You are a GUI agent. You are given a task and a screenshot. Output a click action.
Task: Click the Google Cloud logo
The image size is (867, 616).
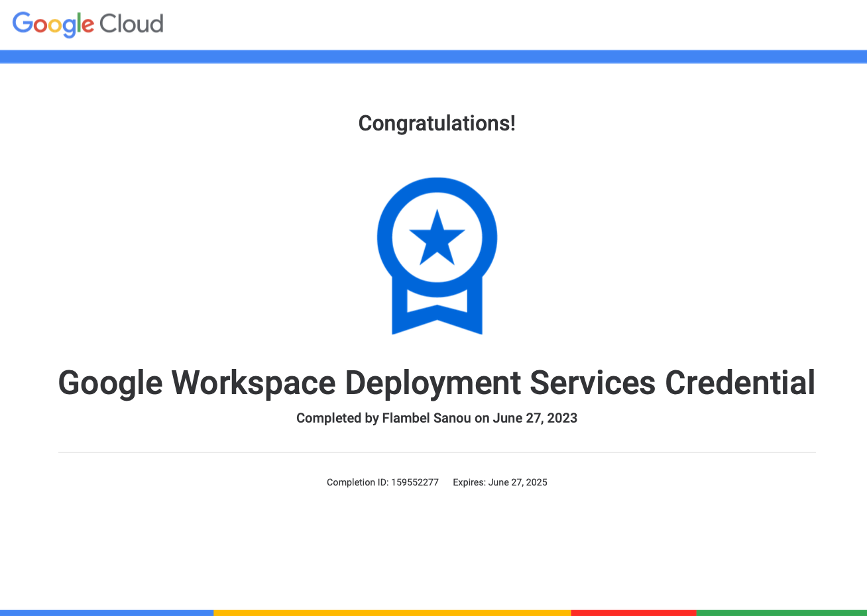87,24
